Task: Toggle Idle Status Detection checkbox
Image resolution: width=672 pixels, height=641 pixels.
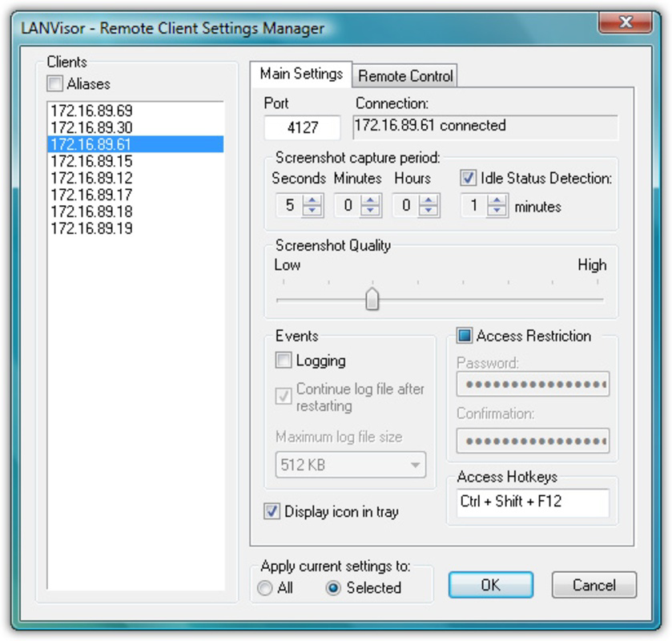Action: (x=468, y=178)
